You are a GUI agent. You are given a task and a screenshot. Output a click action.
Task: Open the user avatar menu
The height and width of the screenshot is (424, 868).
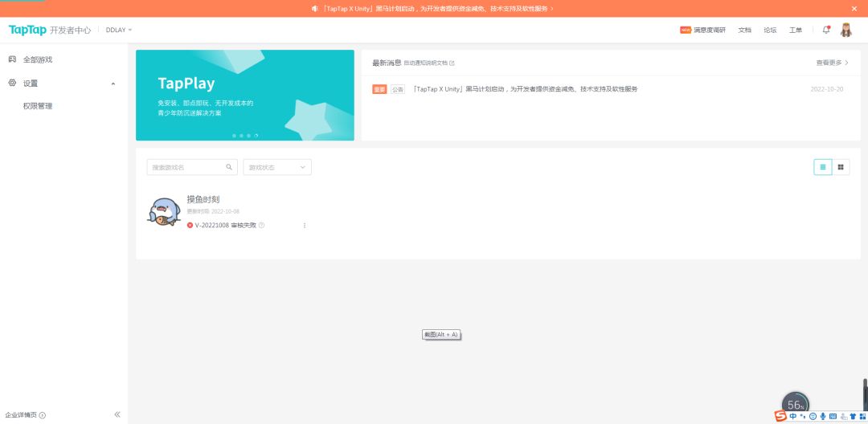(x=845, y=30)
